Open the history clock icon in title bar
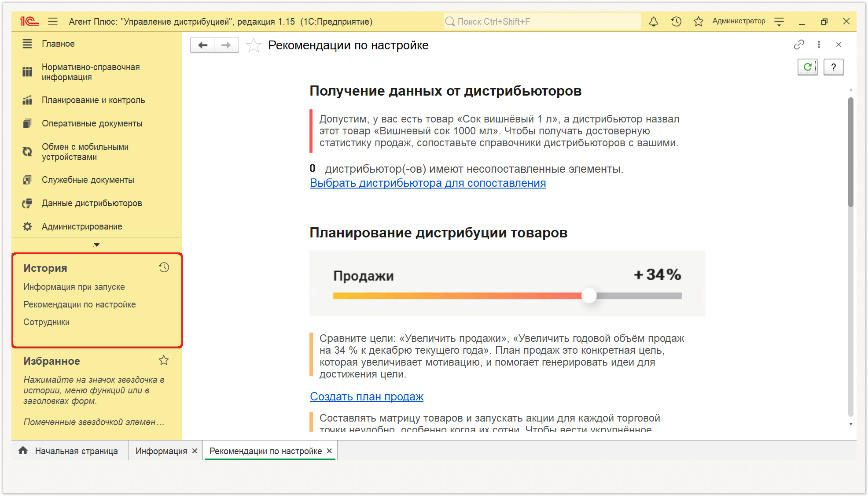 [676, 21]
